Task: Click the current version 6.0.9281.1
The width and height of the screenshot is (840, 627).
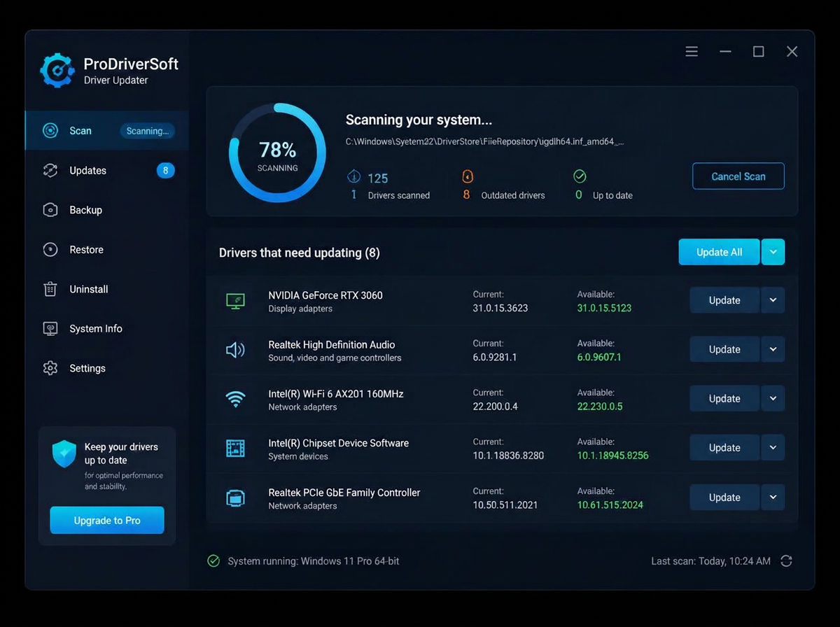Action: click(495, 357)
